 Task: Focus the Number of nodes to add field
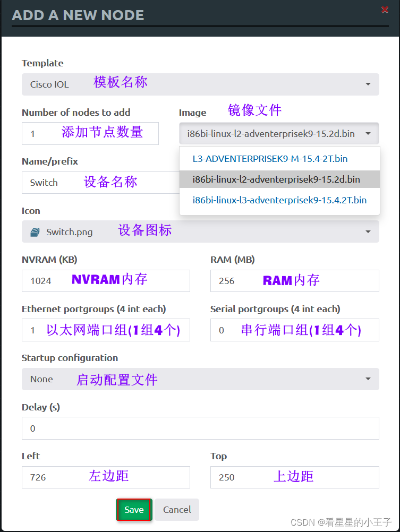click(90, 134)
